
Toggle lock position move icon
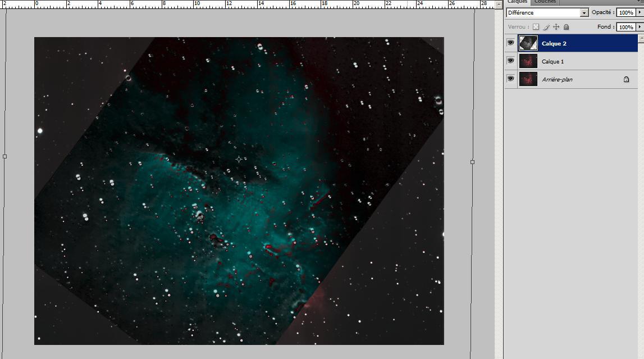[556, 27]
